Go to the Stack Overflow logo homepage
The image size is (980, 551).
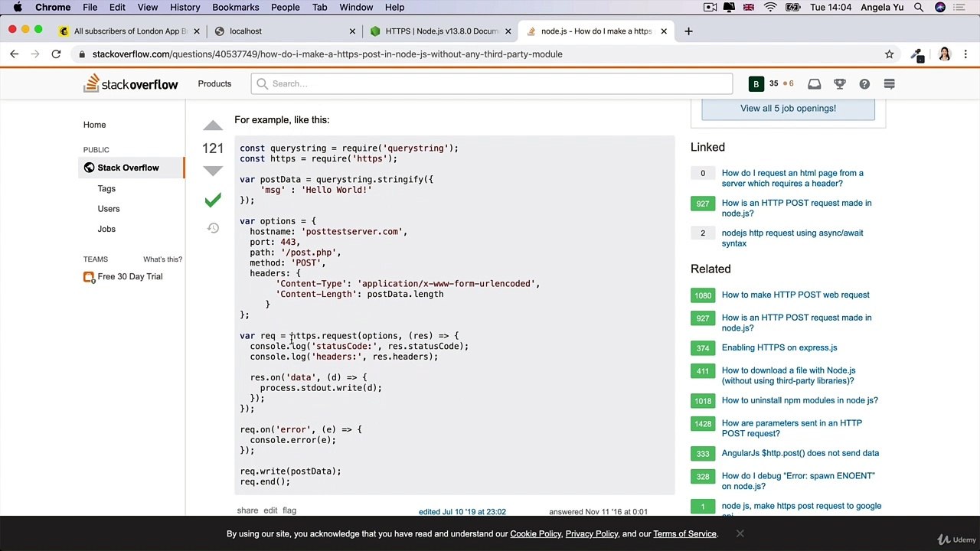(x=131, y=83)
